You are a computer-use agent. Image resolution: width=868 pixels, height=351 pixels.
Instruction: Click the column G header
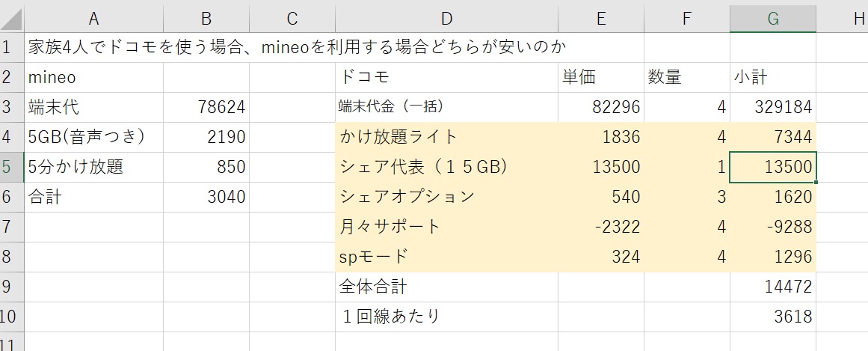tap(773, 18)
